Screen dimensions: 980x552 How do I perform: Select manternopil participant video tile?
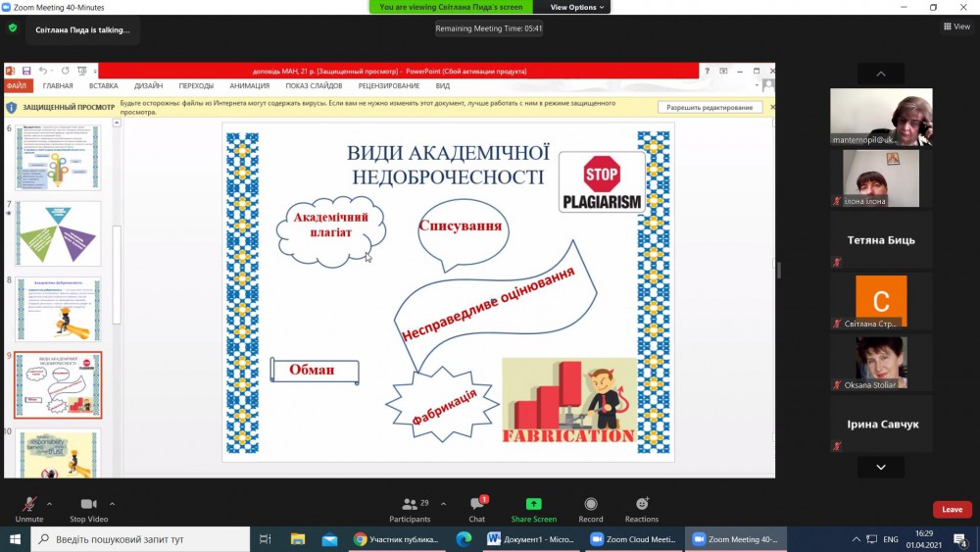coord(881,117)
